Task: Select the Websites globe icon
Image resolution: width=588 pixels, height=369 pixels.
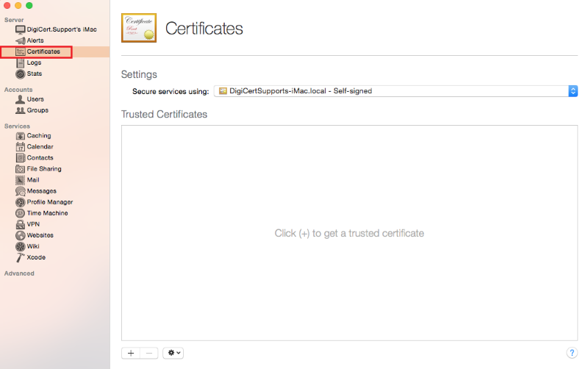Action: (21, 235)
